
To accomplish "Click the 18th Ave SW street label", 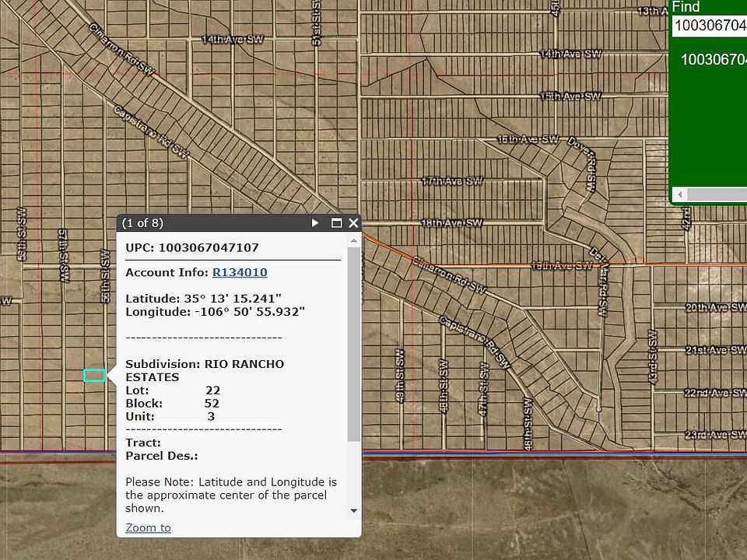I will (451, 223).
